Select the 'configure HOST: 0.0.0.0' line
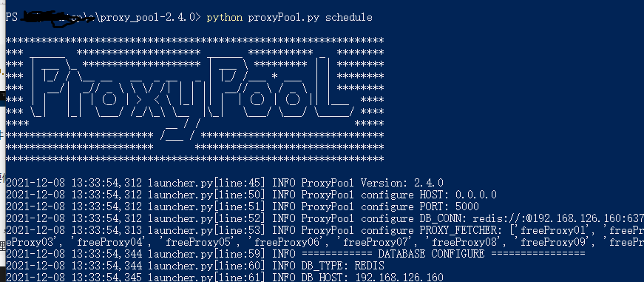The width and height of the screenshot is (644, 282). pyautogui.click(x=251, y=195)
